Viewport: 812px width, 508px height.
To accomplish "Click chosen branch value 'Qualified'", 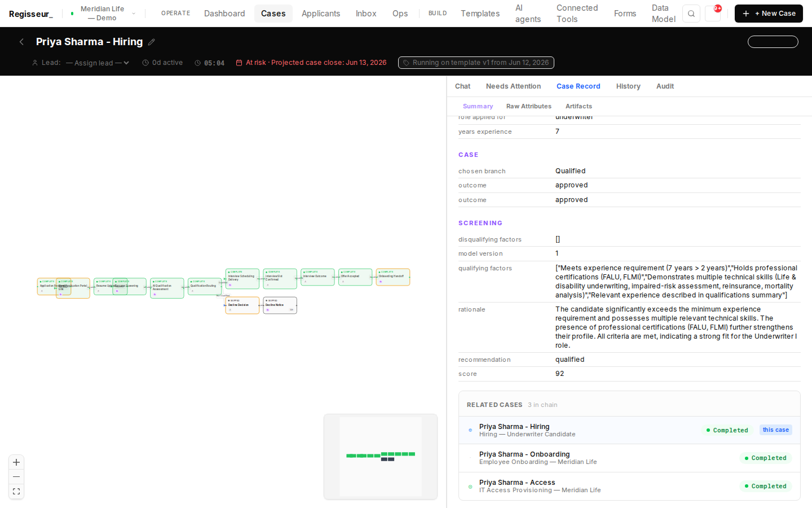I will (570, 171).
